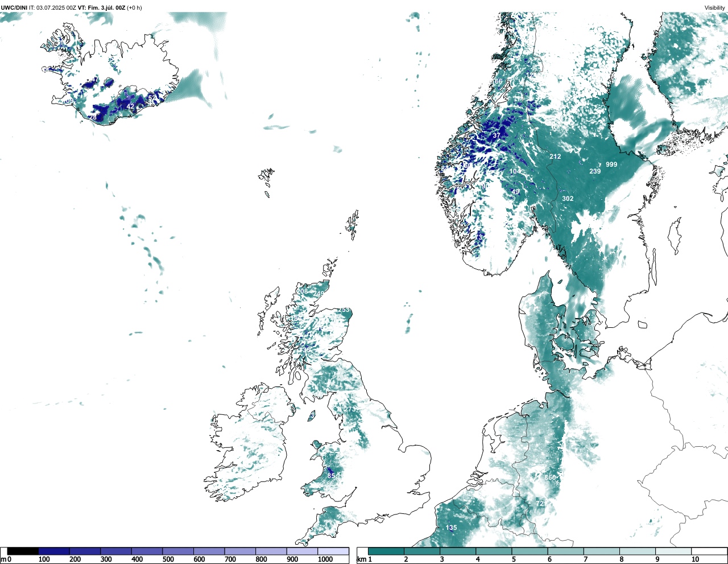Click the 6–7 km legend swatch
This screenshot has width=728, height=564.
coord(565,551)
